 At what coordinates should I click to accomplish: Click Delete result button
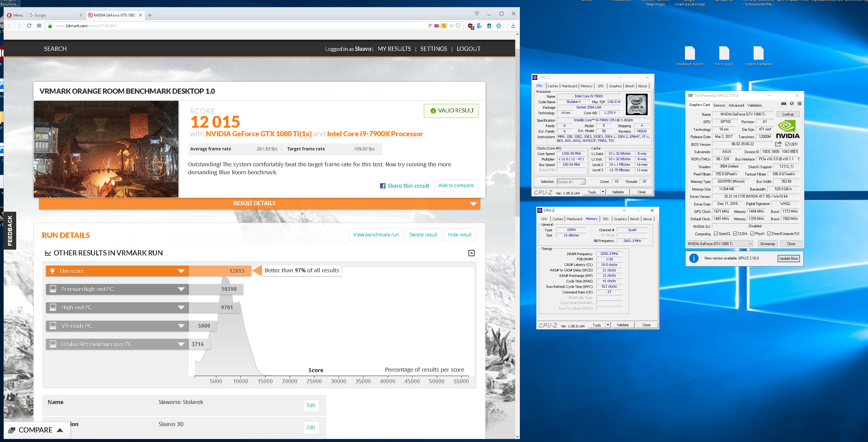point(423,235)
